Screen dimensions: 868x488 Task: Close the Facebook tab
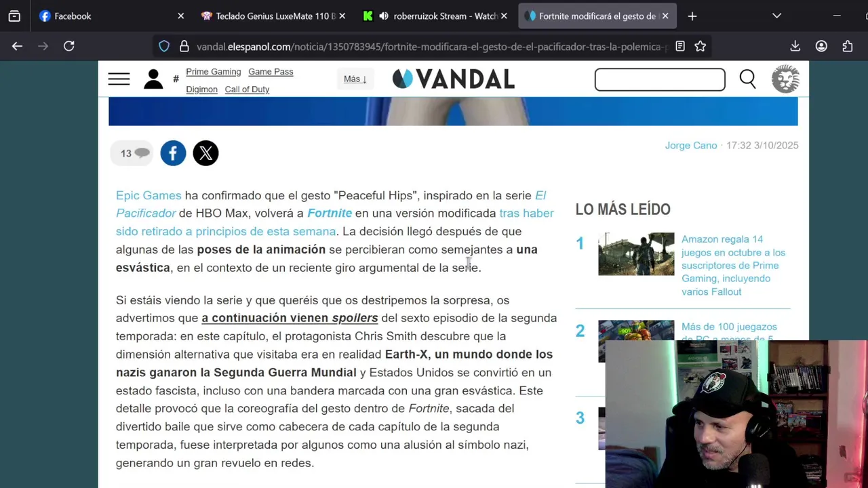(x=180, y=16)
